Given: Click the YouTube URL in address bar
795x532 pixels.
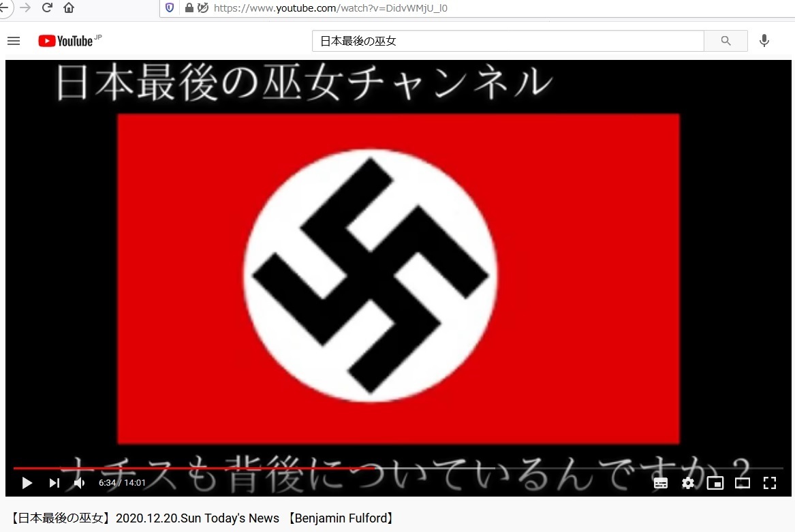Looking at the screenshot, I should click(330, 8).
